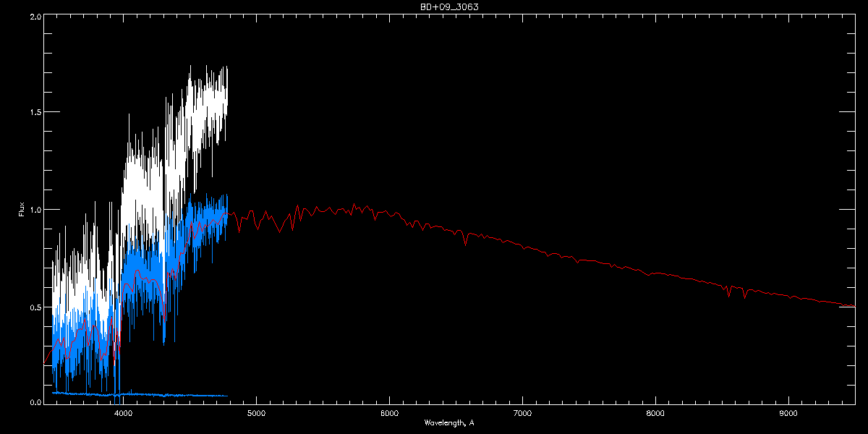Click the 5000 x-axis tick label
868x434 pixels.
point(256,414)
